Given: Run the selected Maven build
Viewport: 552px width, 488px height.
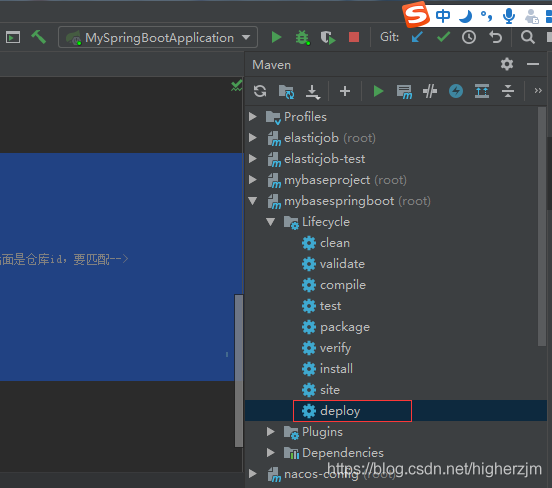Looking at the screenshot, I should [378, 91].
